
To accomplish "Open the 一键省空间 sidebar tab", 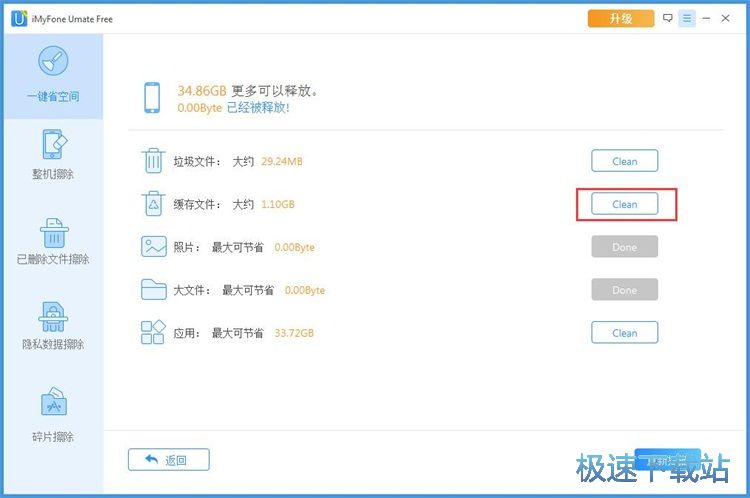I will coord(53,75).
